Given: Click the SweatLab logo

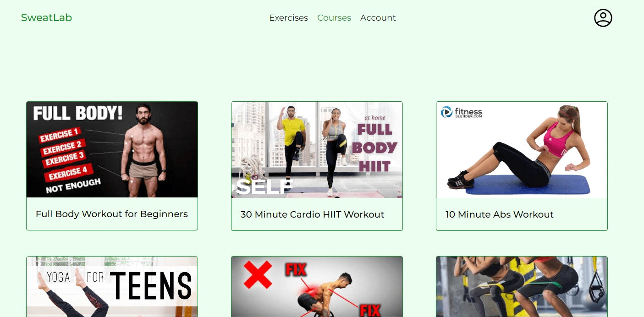Looking at the screenshot, I should pyautogui.click(x=46, y=18).
